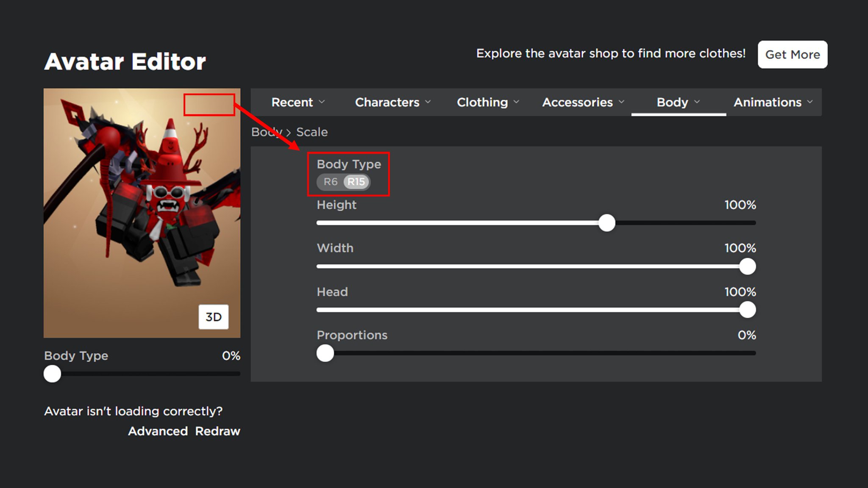Switch to R6 body type

330,182
